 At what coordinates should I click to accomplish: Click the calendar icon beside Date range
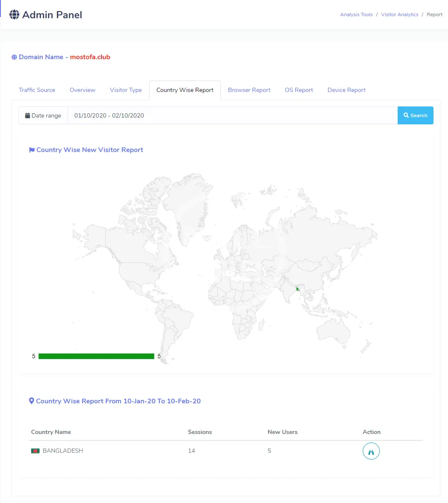point(27,115)
